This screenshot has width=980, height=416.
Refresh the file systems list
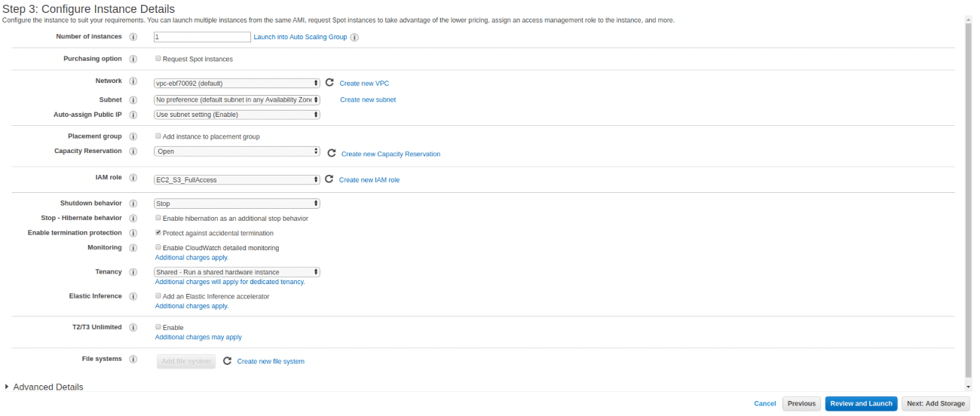[x=227, y=361]
